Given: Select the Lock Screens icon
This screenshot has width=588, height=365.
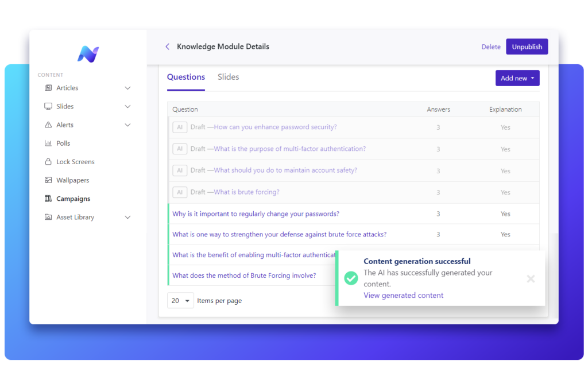Looking at the screenshot, I should coord(48,161).
